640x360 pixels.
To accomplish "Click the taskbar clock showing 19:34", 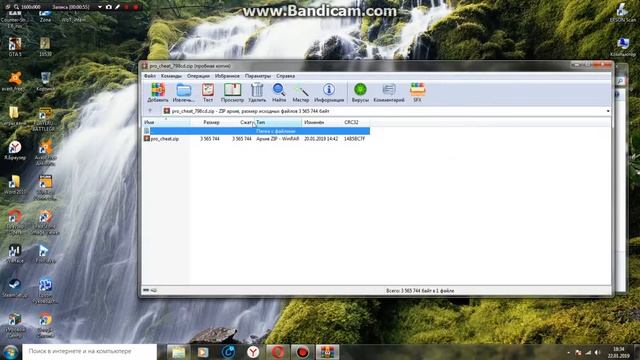I will pyautogui.click(x=618, y=352).
